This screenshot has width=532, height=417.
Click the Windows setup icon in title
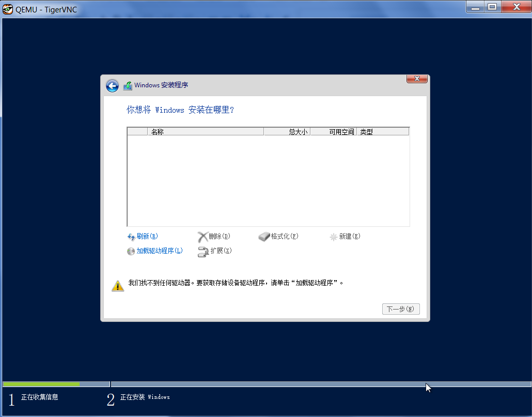[x=128, y=85]
